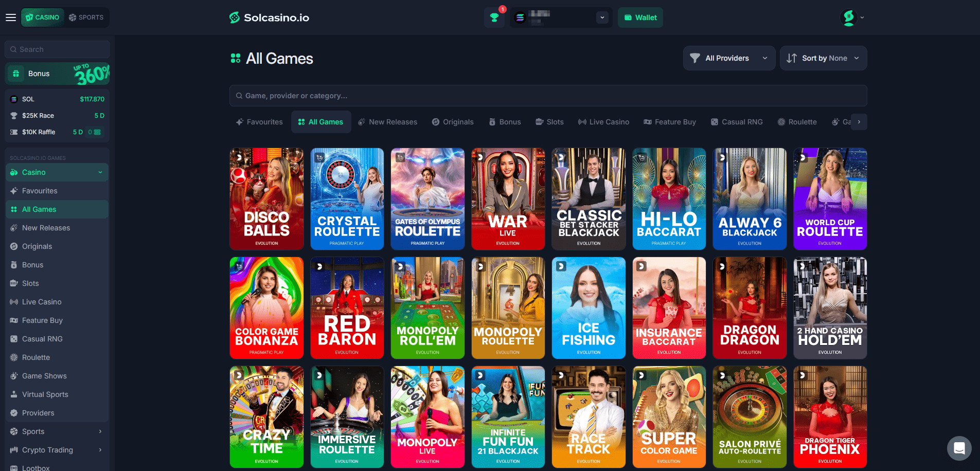Open the Crazy Time game
The height and width of the screenshot is (471, 980).
(x=266, y=417)
